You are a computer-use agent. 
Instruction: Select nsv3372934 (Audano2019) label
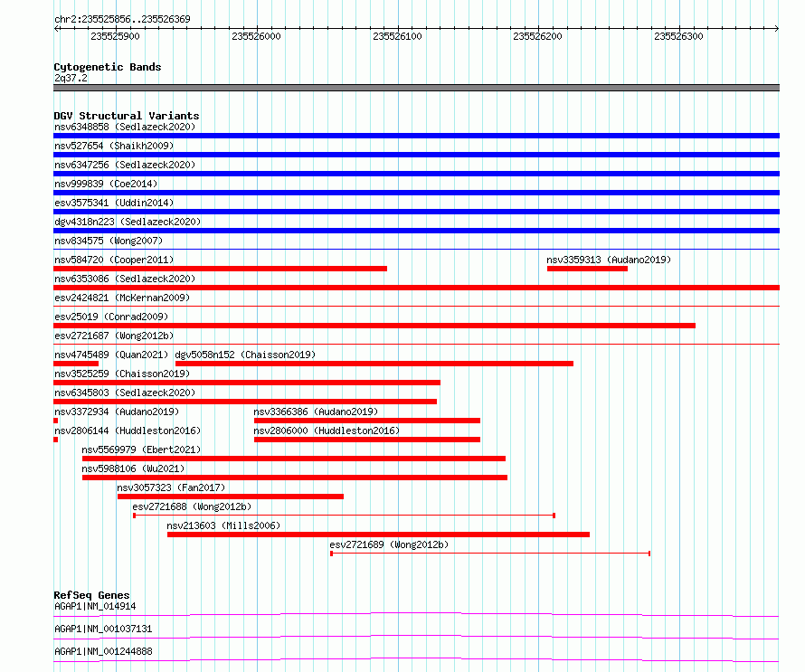(117, 412)
